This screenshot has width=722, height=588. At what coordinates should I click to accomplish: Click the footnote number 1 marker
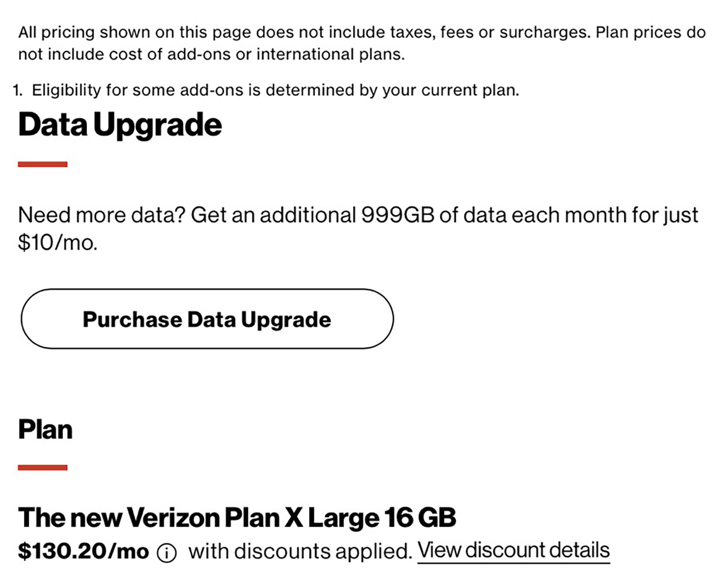[17, 90]
